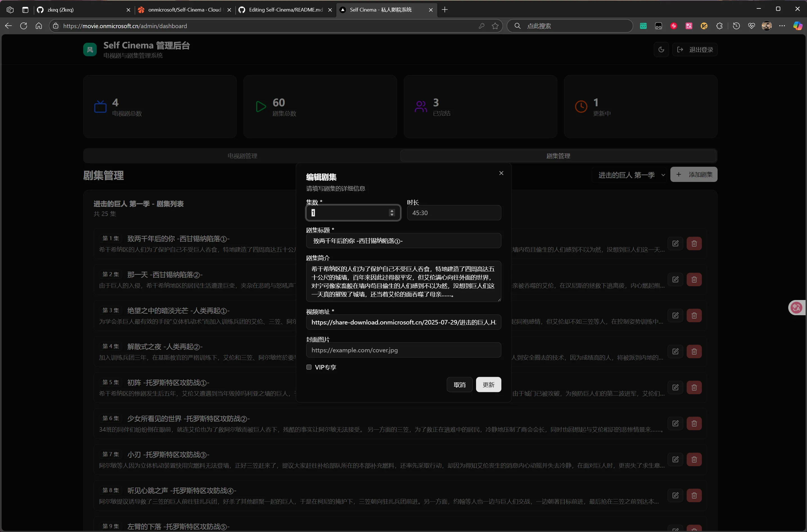Viewport: 807px width, 532px height.
Task: Click floating translate icon at right edge
Action: point(796,307)
